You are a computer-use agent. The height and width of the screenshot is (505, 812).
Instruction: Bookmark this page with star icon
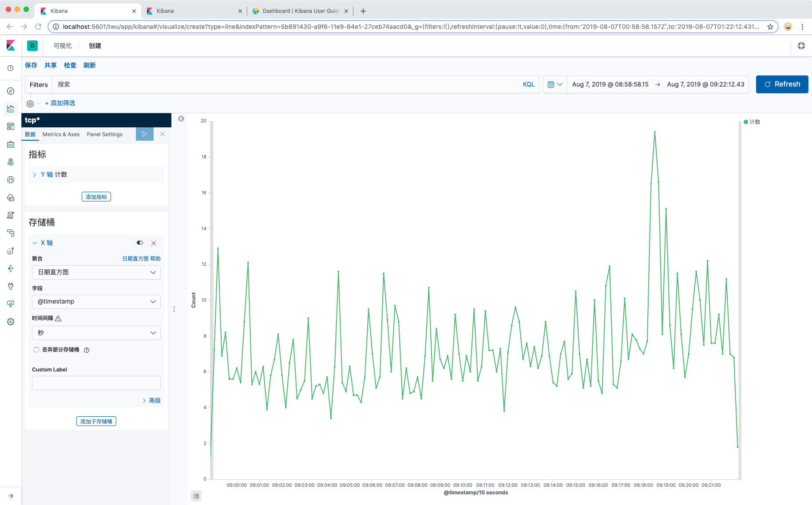coord(770,27)
